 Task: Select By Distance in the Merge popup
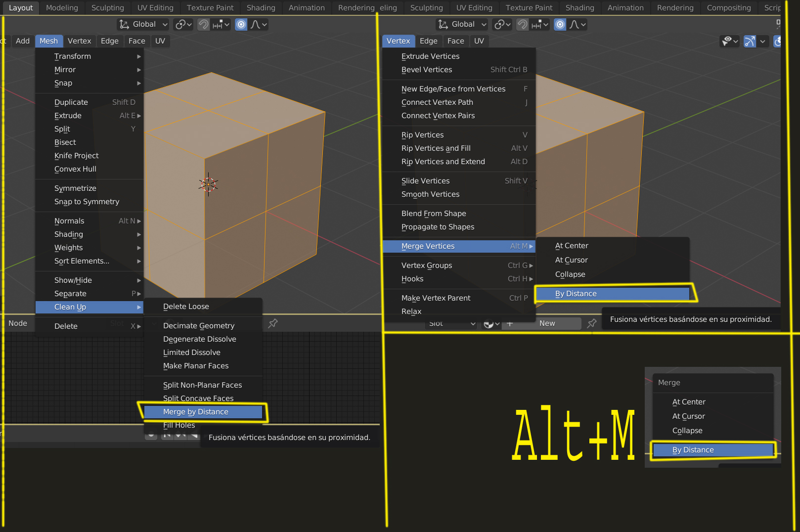point(713,450)
